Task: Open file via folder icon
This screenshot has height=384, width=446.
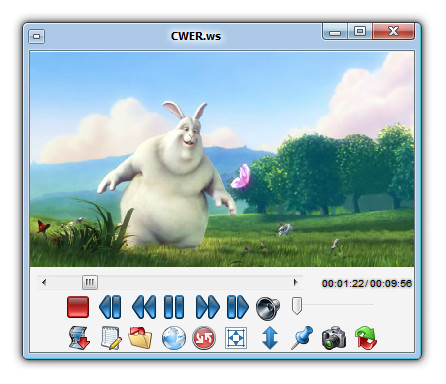Action: point(140,338)
